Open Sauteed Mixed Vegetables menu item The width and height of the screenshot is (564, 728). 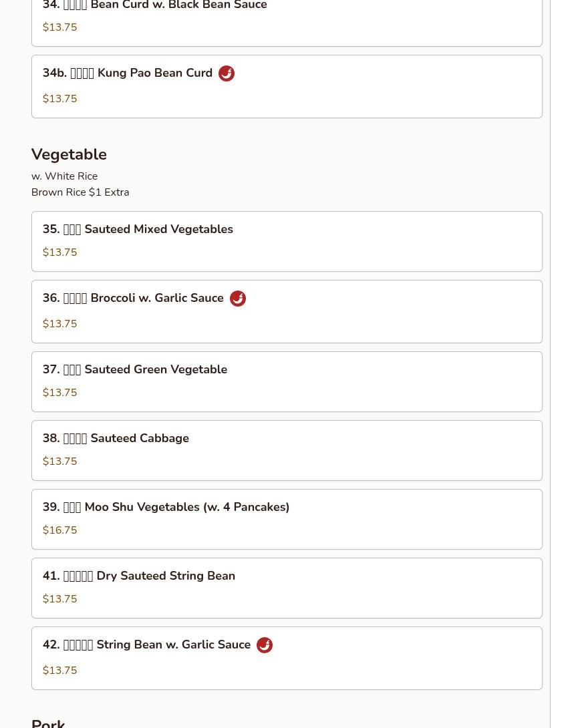click(286, 241)
